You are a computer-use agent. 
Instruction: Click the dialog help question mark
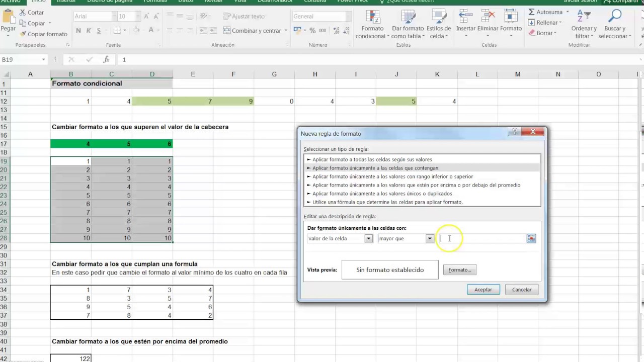(x=514, y=132)
